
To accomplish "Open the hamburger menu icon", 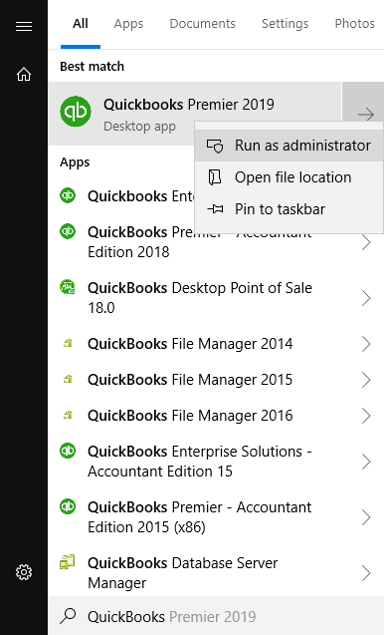I will coord(24,27).
